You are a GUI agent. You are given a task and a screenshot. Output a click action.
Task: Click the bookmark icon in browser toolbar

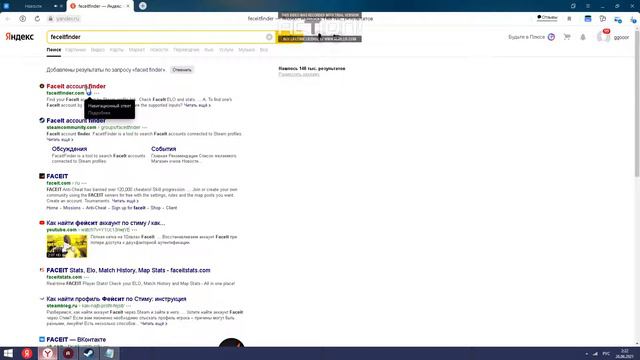pos(569,19)
